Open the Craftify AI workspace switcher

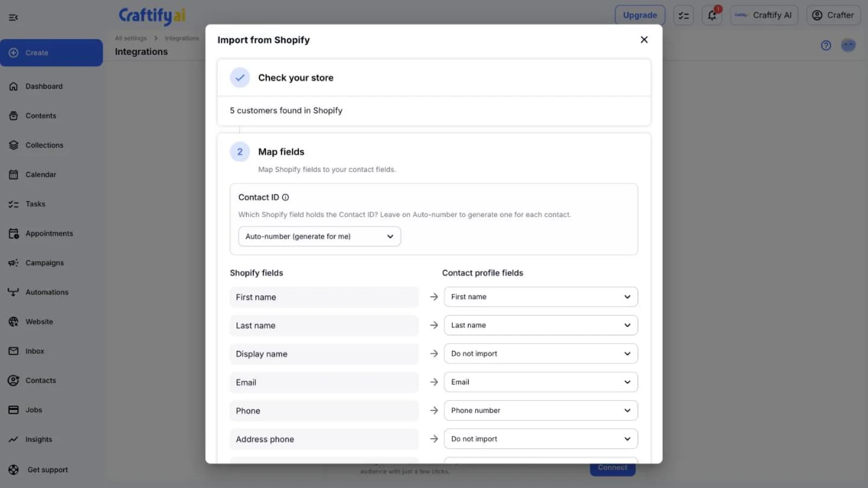point(764,15)
